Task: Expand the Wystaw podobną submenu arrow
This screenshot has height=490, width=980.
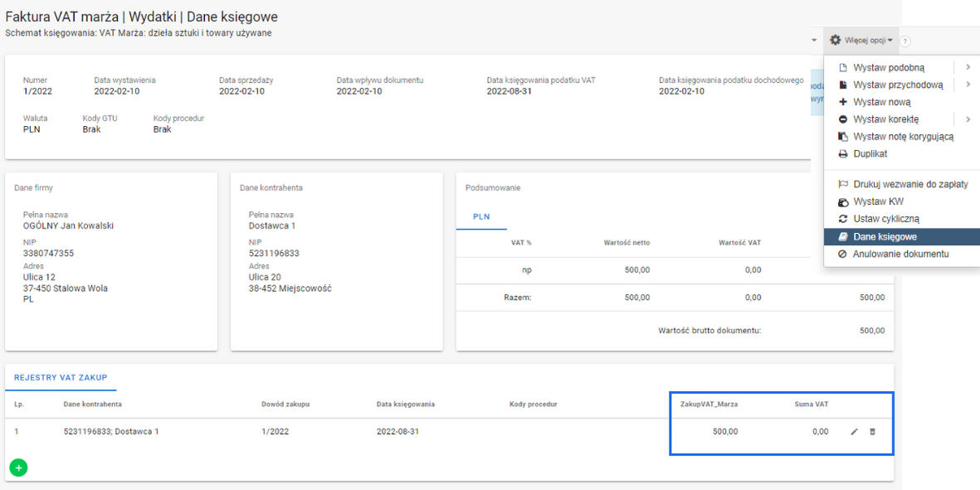Action: pos(968,67)
